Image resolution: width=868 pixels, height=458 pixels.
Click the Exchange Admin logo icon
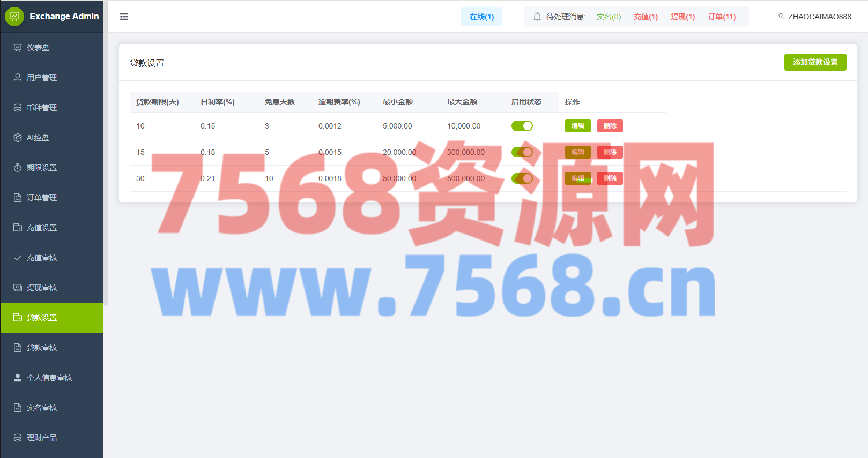tap(14, 17)
